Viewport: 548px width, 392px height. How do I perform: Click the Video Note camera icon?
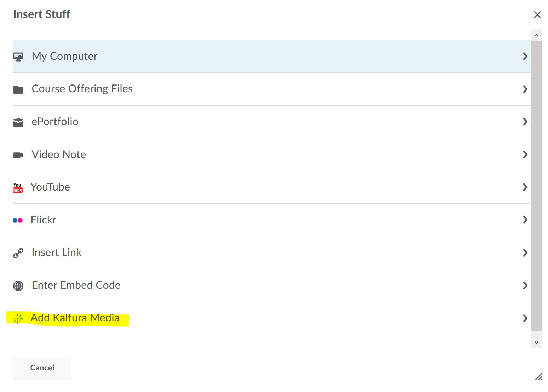click(18, 155)
